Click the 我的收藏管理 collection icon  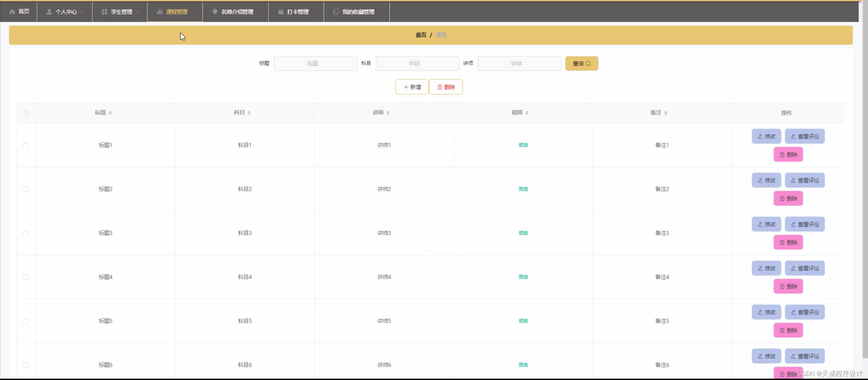pyautogui.click(x=335, y=12)
